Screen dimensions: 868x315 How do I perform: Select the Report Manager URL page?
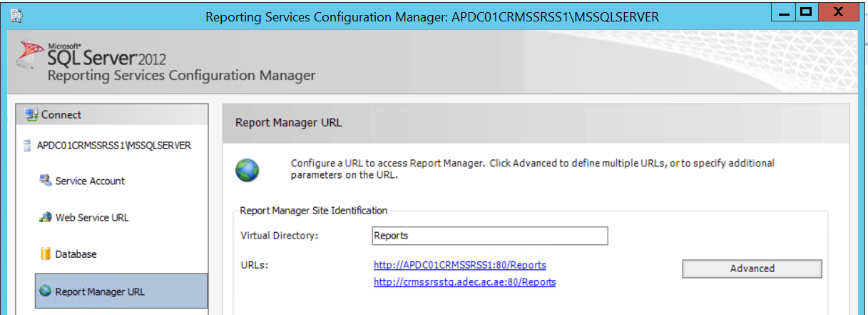99,291
